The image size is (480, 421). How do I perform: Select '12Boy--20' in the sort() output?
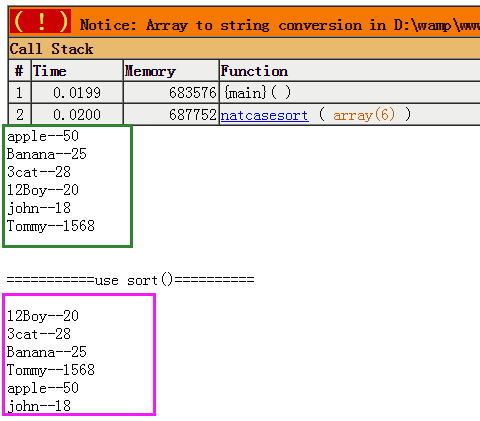[43, 316]
